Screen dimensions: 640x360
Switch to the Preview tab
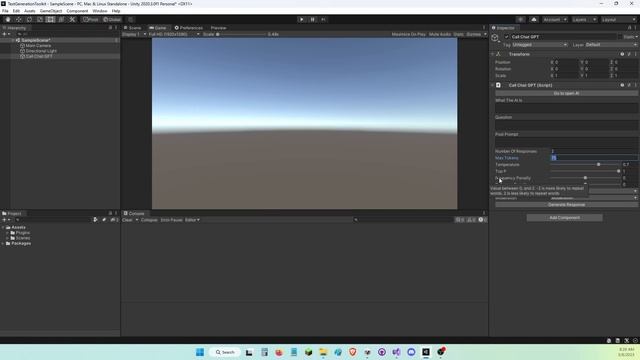pyautogui.click(x=218, y=28)
